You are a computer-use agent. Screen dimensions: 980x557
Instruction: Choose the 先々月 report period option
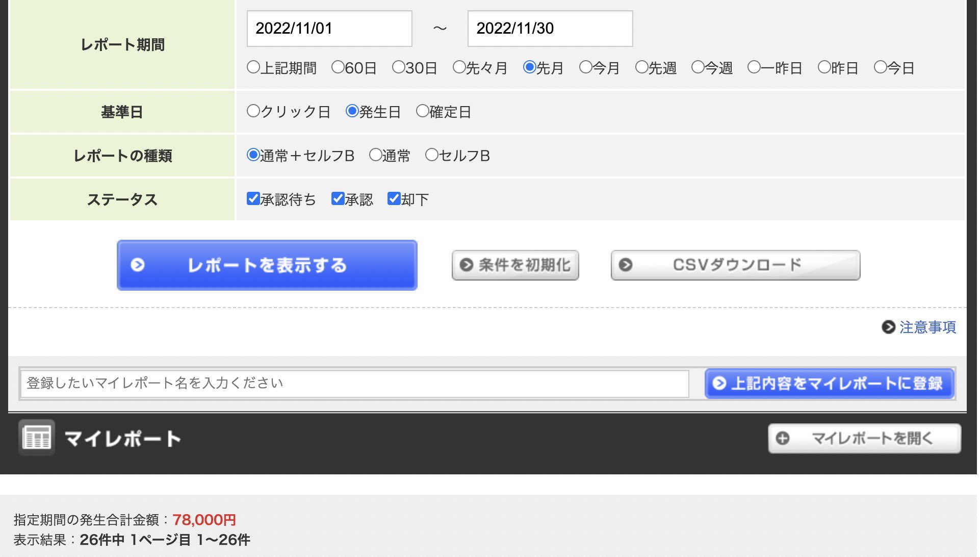459,67
